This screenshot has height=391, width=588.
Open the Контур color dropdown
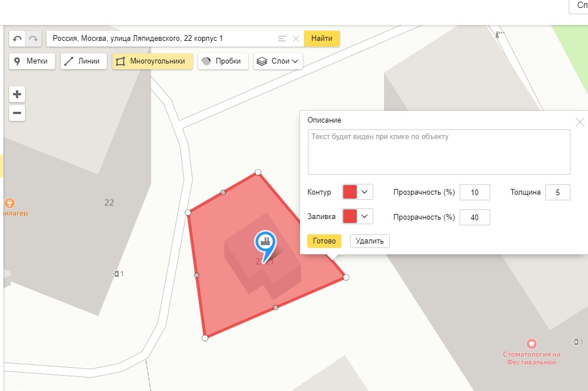[x=357, y=192]
